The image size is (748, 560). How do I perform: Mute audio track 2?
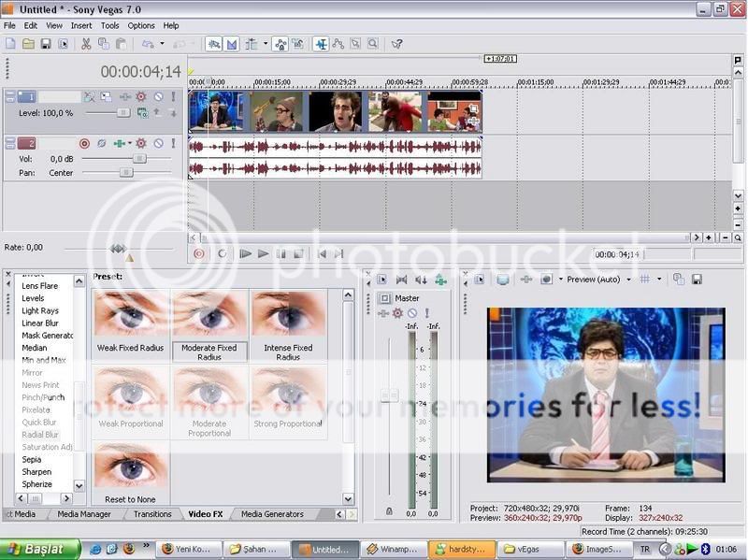tap(158, 143)
